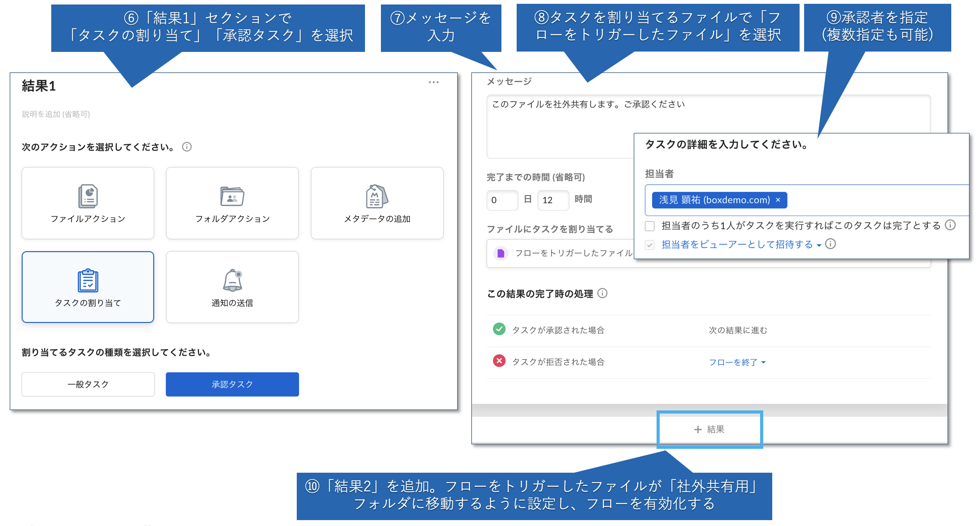Select the 一般タスク task type

click(x=88, y=384)
